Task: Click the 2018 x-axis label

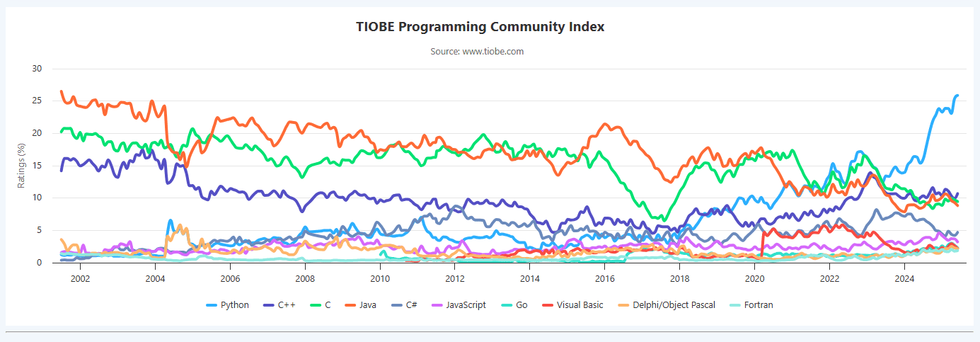Action: click(680, 278)
